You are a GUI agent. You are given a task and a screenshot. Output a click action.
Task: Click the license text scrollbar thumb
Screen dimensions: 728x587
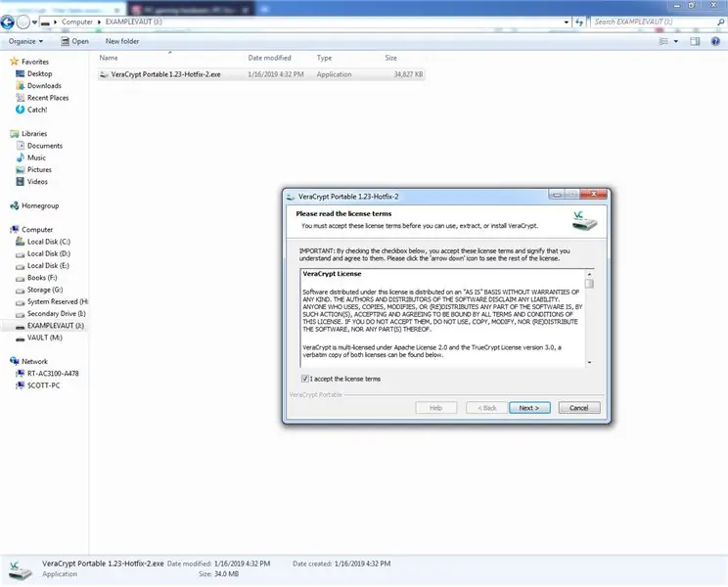589,284
